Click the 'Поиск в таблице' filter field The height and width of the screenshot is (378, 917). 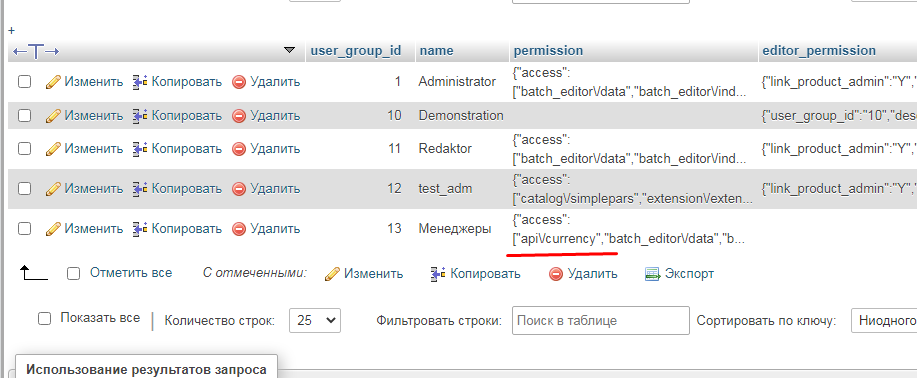(601, 321)
